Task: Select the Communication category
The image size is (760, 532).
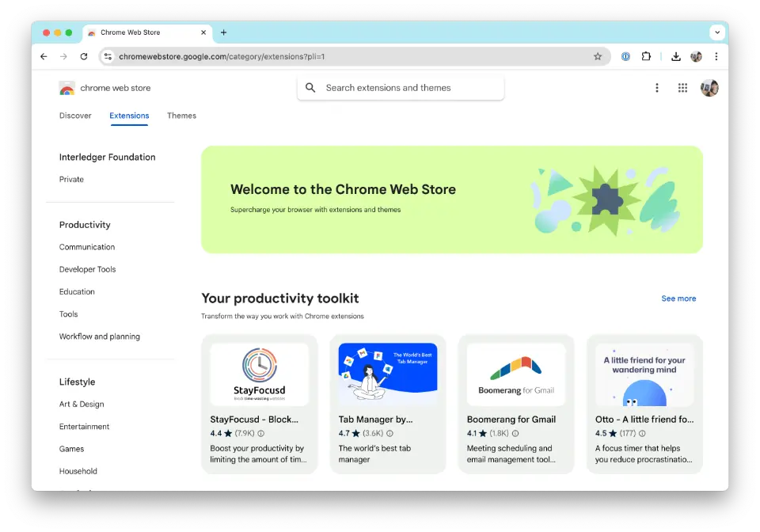Action: point(87,246)
